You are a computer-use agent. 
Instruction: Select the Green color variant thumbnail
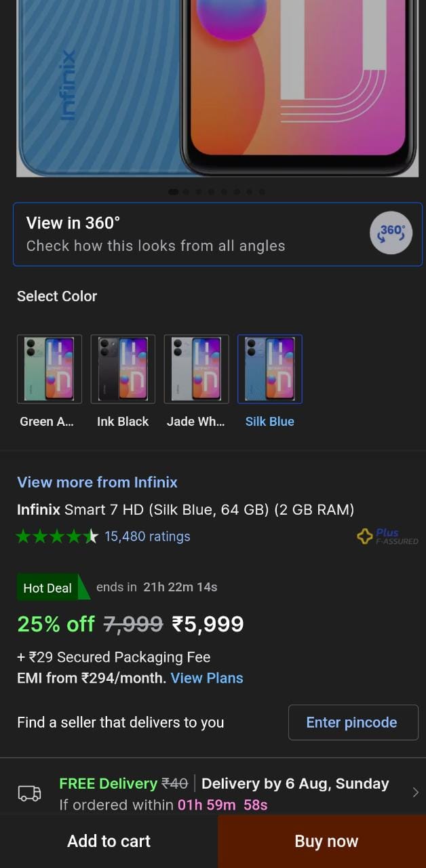50,369
